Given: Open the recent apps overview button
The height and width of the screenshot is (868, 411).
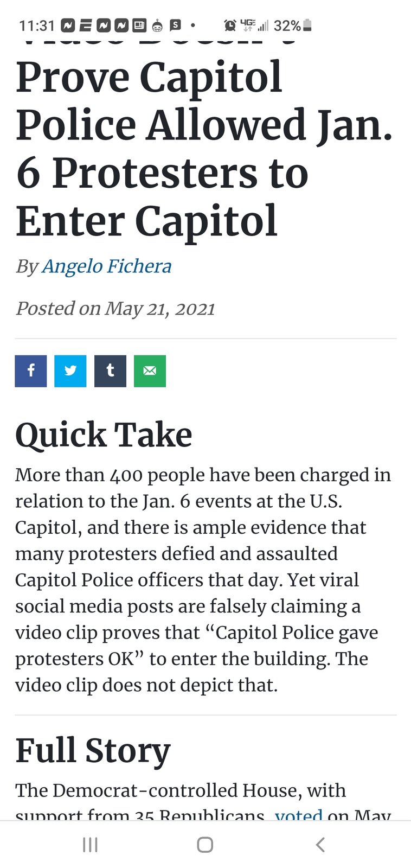Looking at the screenshot, I should point(90,845).
